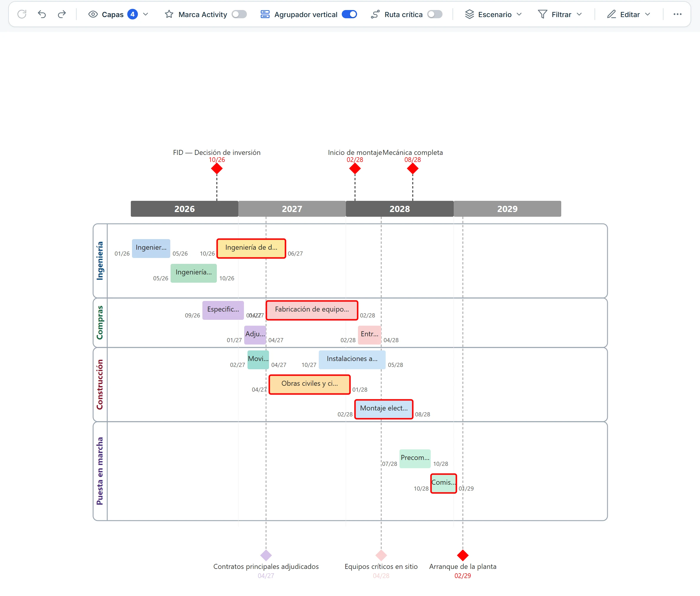Open the more options ellipsis menu
700x596 pixels.
677,14
